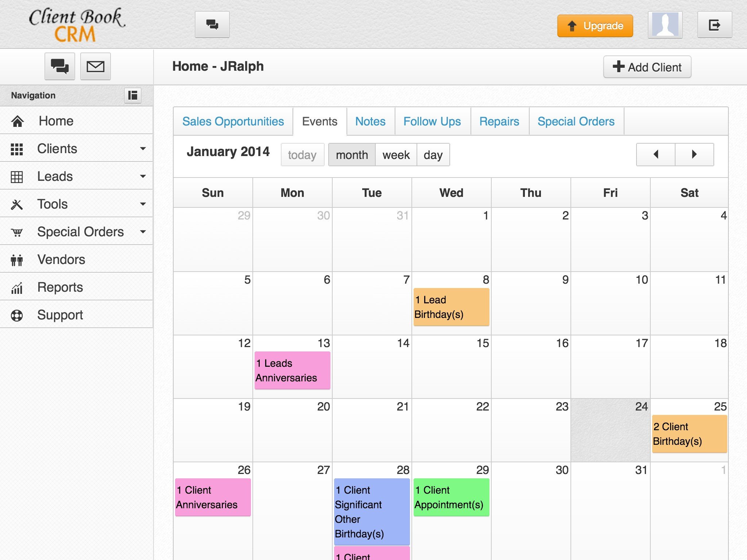Viewport: 747px width, 560px height.
Task: Click the date number 1 on Wednesday
Action: coord(485,215)
